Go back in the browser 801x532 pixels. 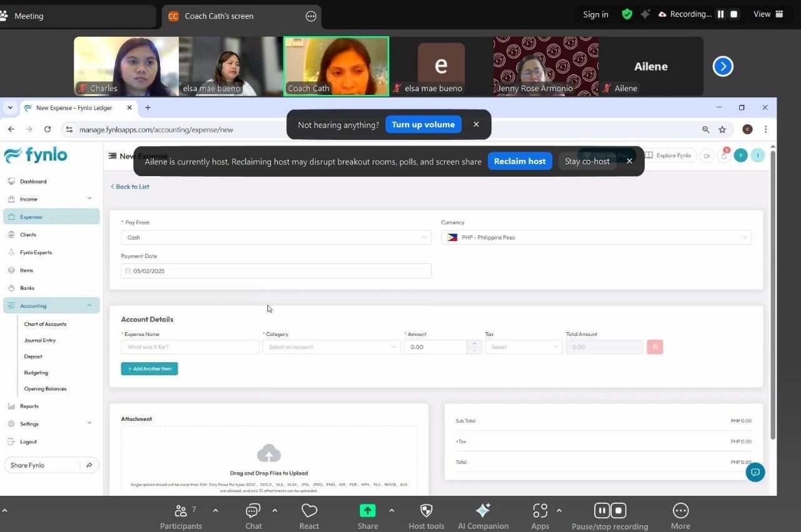pos(11,129)
